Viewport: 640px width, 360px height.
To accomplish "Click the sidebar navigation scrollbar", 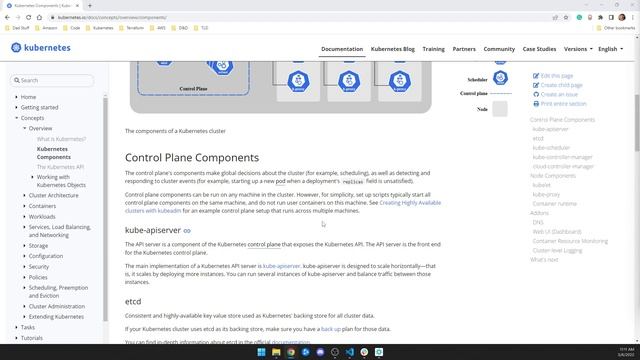I will click(x=105, y=208).
